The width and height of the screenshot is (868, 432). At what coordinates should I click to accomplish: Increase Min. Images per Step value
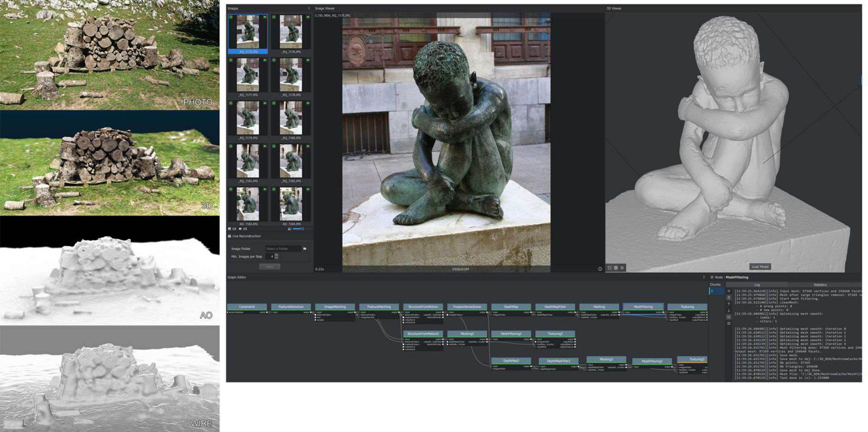pos(277,255)
